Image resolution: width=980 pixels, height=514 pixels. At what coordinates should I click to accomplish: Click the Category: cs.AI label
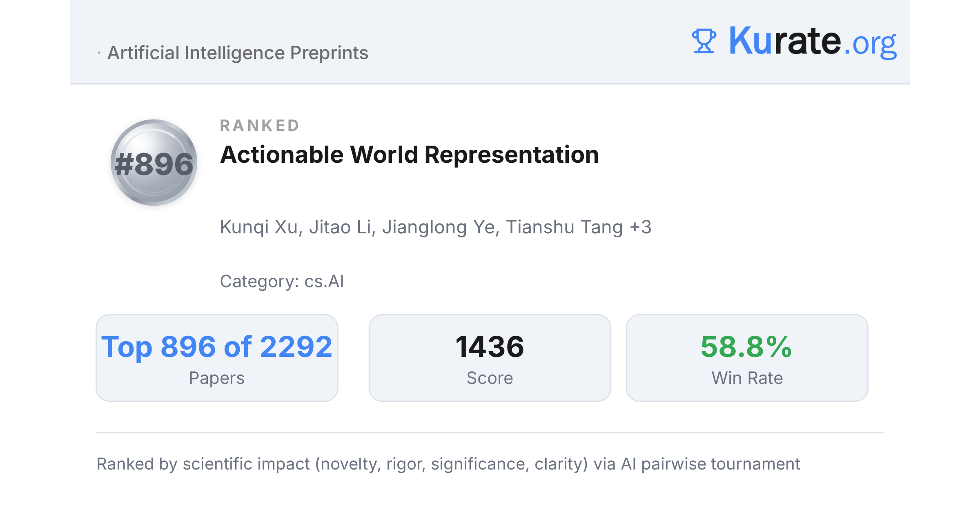[282, 281]
